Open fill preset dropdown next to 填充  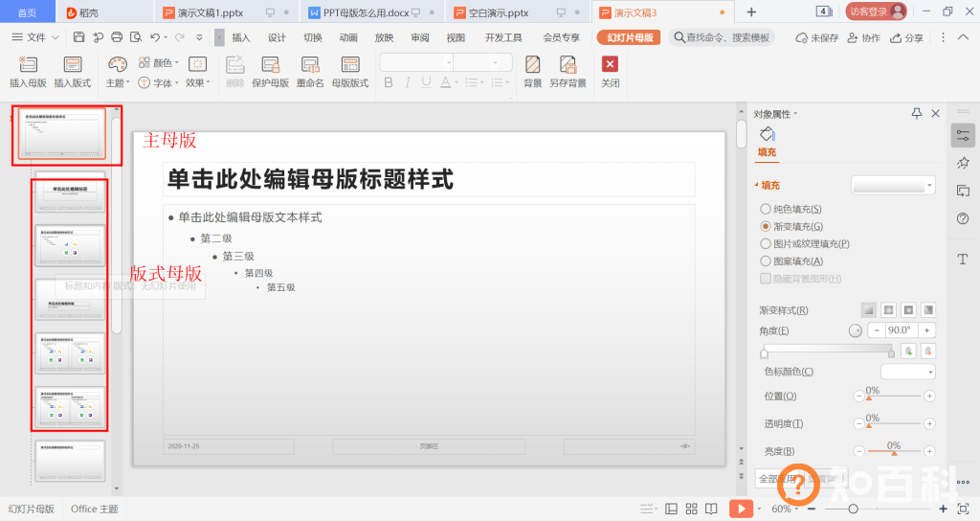click(930, 185)
